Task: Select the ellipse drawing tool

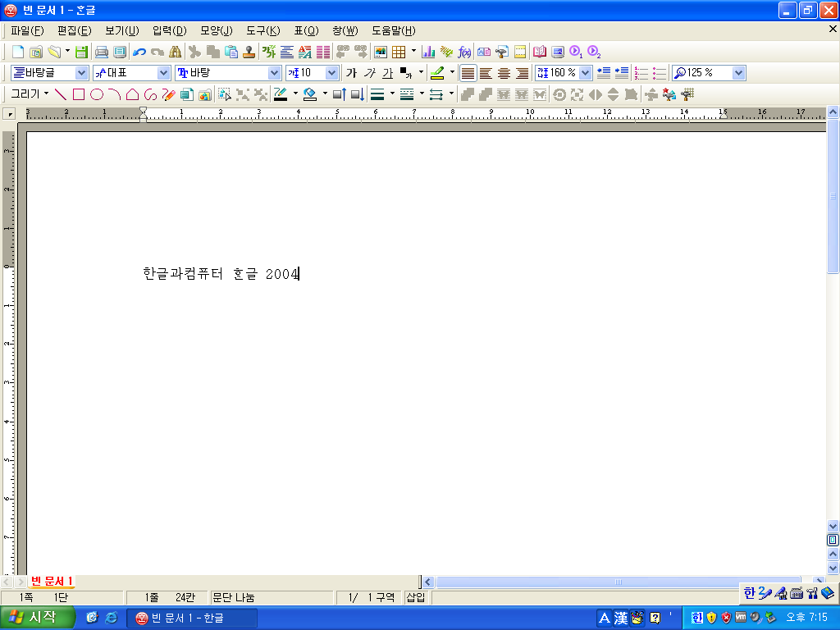Action: click(x=97, y=95)
